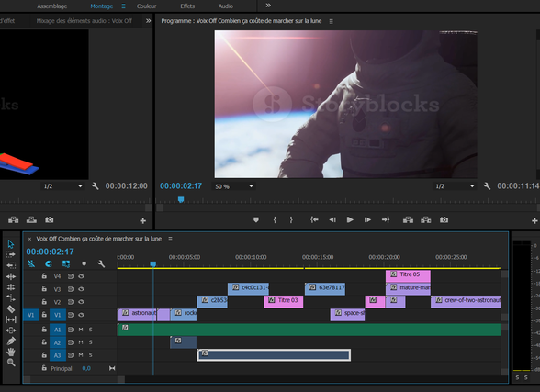Toggle V4 track output eye
The image size is (540, 392).
point(81,276)
